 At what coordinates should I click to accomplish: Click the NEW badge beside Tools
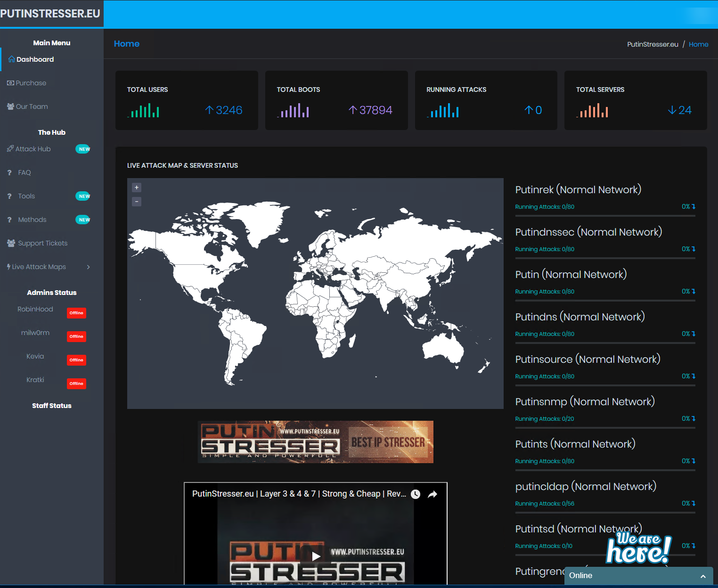83,196
